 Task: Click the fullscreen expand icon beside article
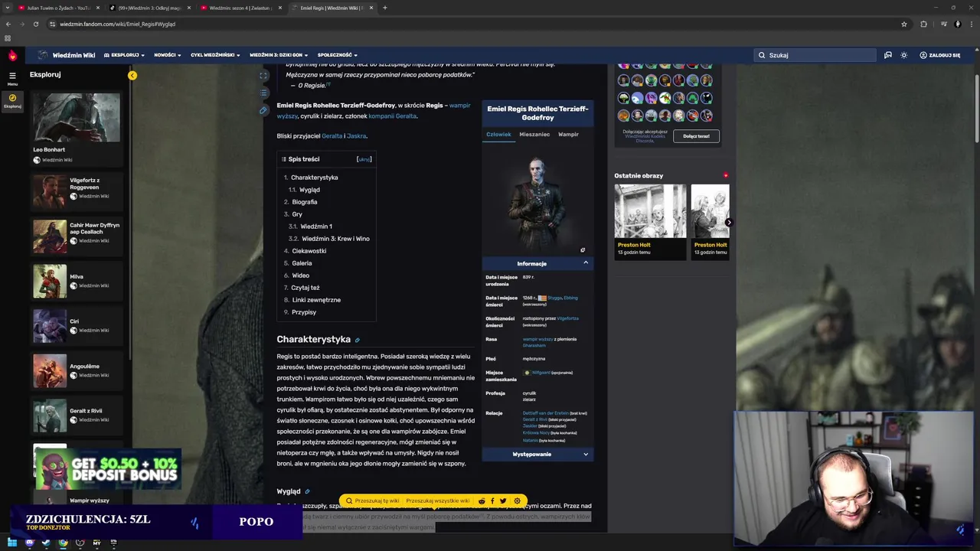(263, 75)
